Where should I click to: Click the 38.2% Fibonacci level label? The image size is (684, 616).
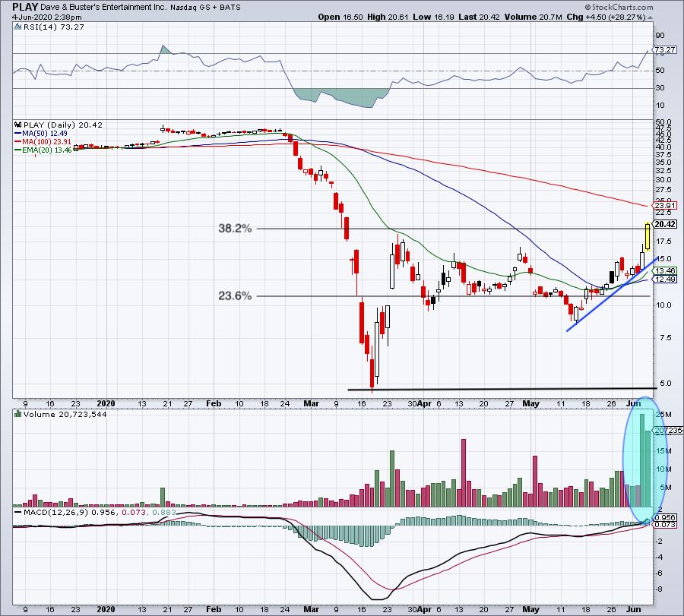[235, 229]
